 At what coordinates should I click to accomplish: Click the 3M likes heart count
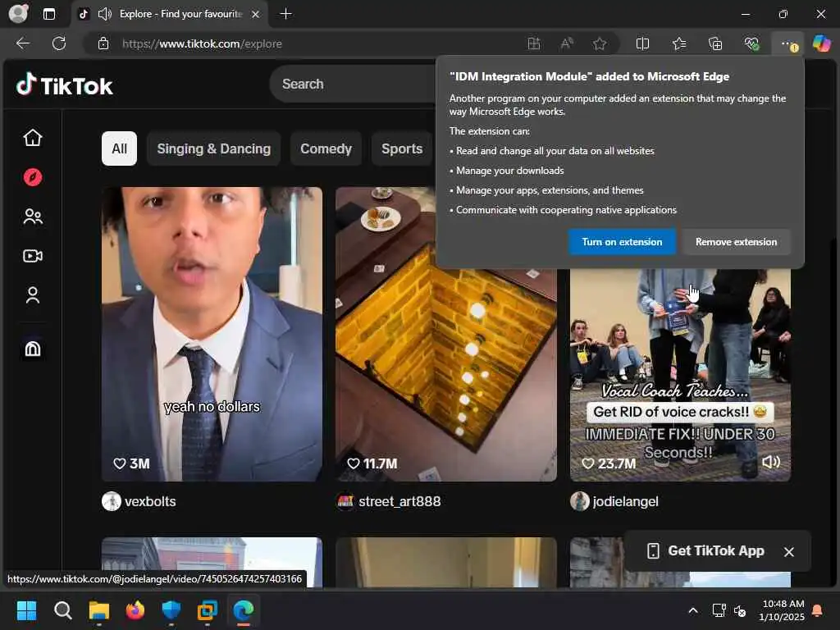pyautogui.click(x=132, y=463)
